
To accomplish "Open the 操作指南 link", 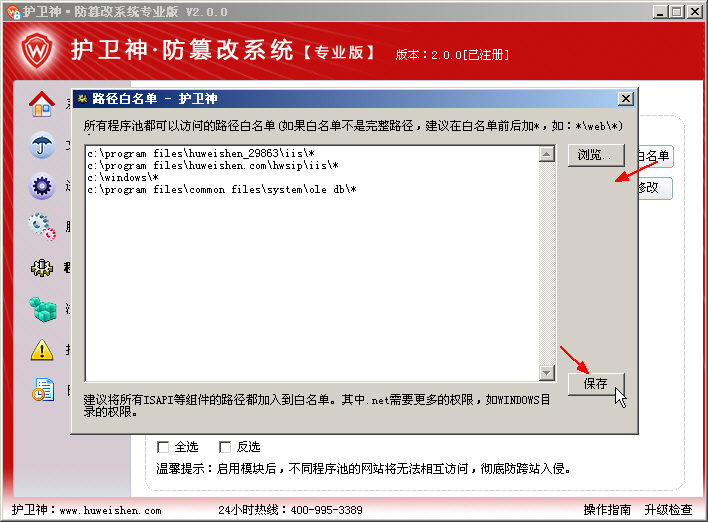I will pos(607,510).
